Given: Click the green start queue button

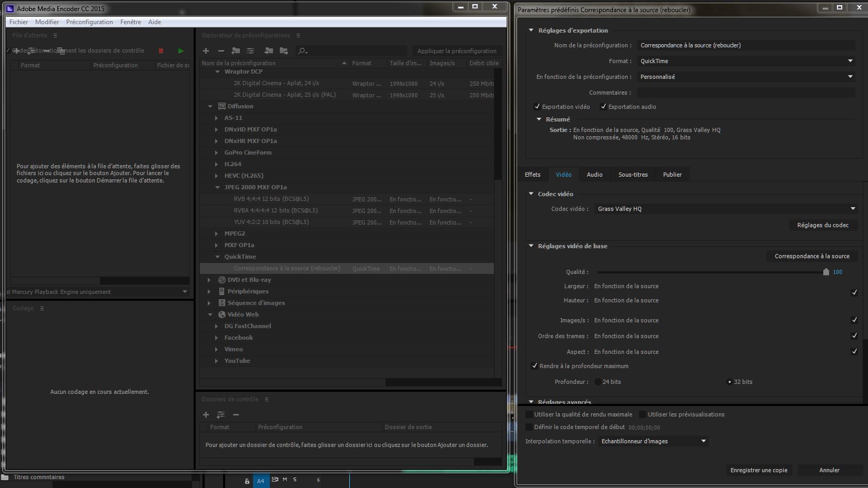Looking at the screenshot, I should click(180, 51).
